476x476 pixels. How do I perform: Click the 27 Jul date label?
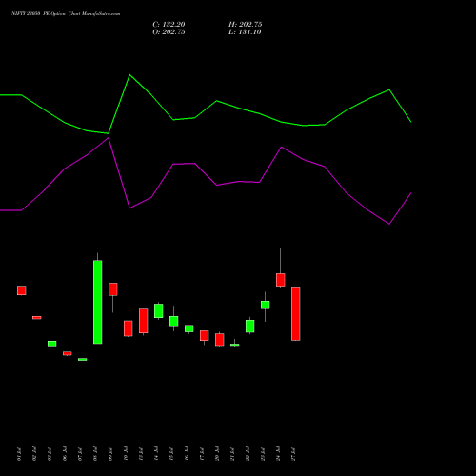pyautogui.click(x=293, y=454)
